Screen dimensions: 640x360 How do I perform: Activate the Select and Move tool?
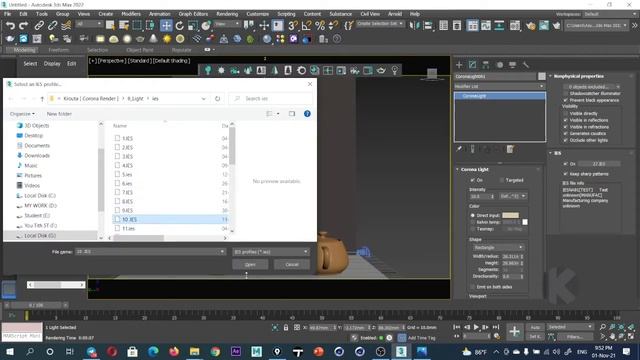(166, 25)
